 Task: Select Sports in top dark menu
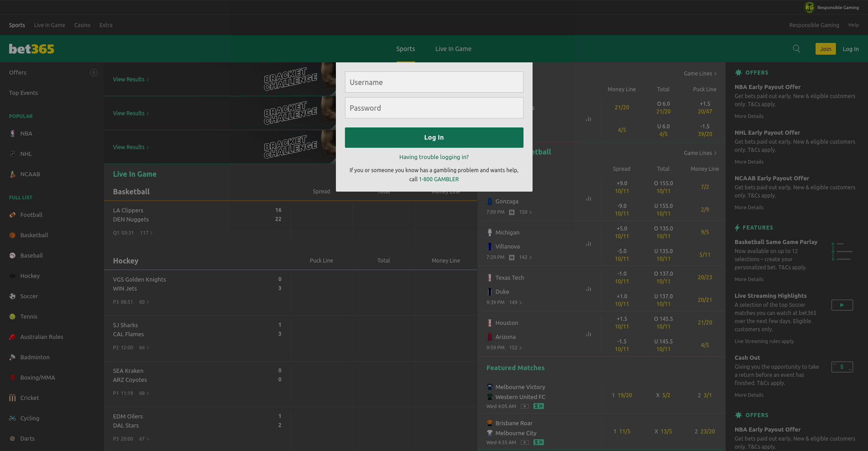coord(17,25)
